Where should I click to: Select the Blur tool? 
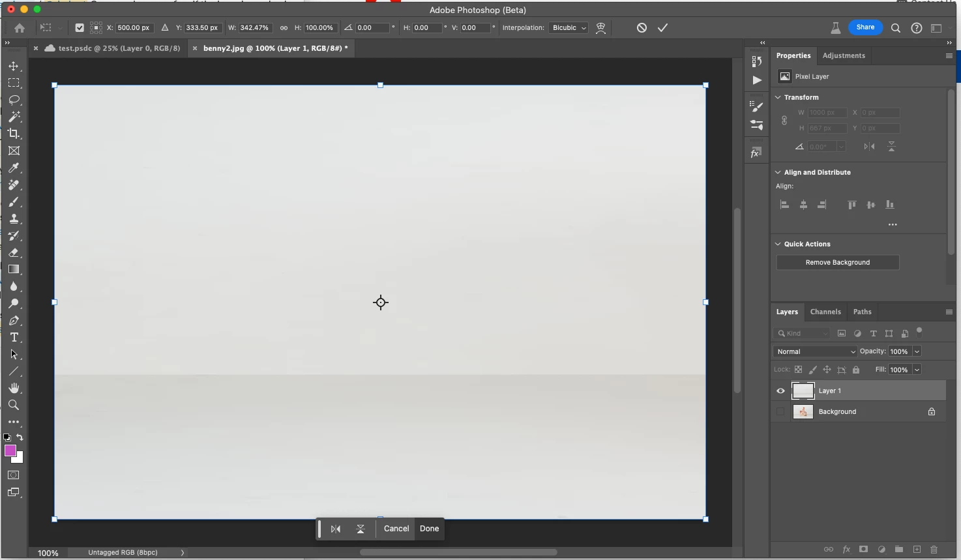click(14, 287)
